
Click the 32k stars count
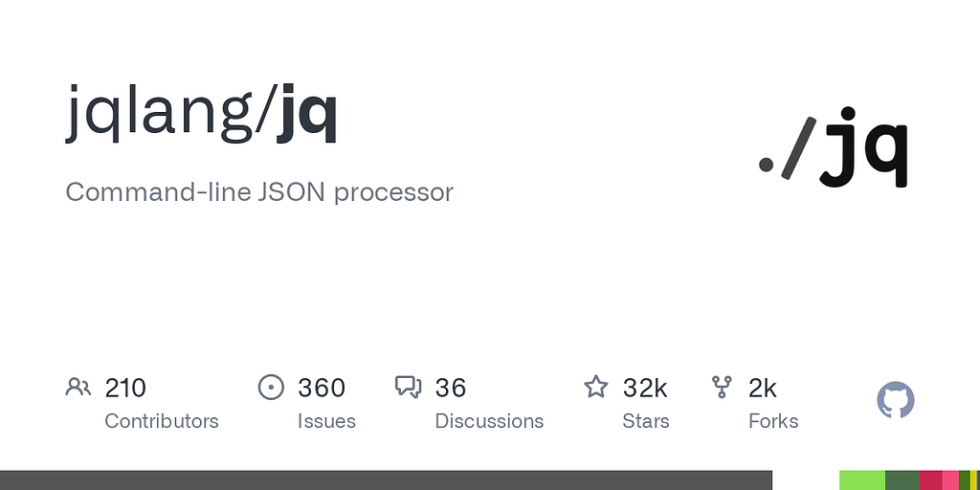(645, 388)
